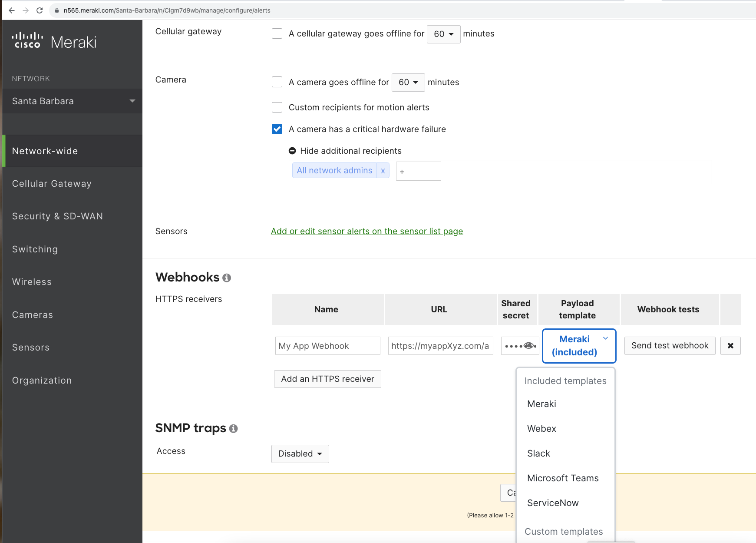Screen dimensions: 756x543
Task: Click the browser back arrow
Action: tap(11, 10)
